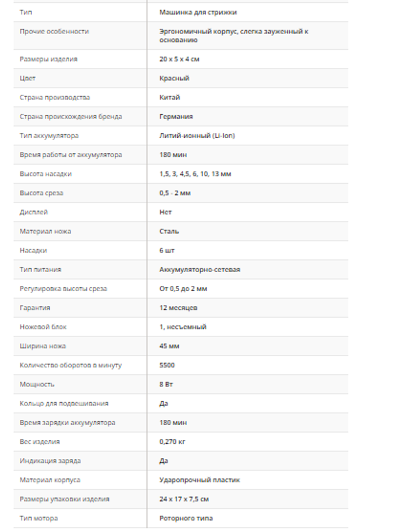
Task: Select the "12 месяцев" warranty value
Action: click(x=178, y=308)
